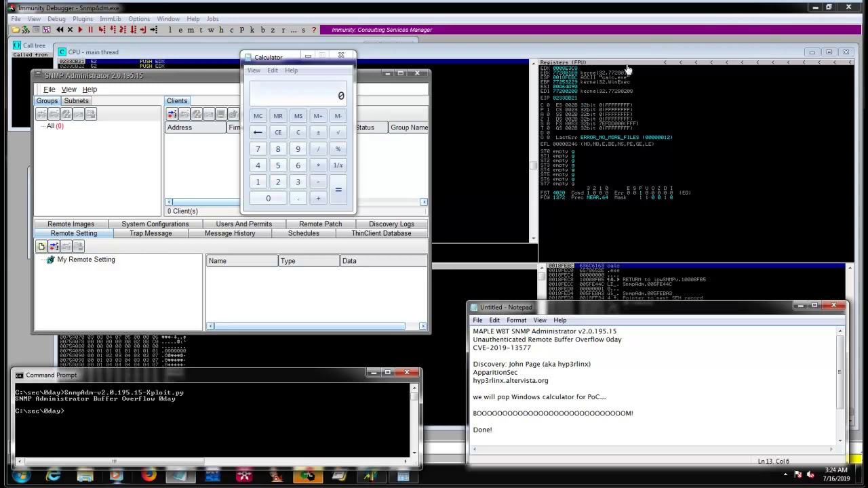
Task: Click calculator square root button
Action: pyautogui.click(x=338, y=132)
